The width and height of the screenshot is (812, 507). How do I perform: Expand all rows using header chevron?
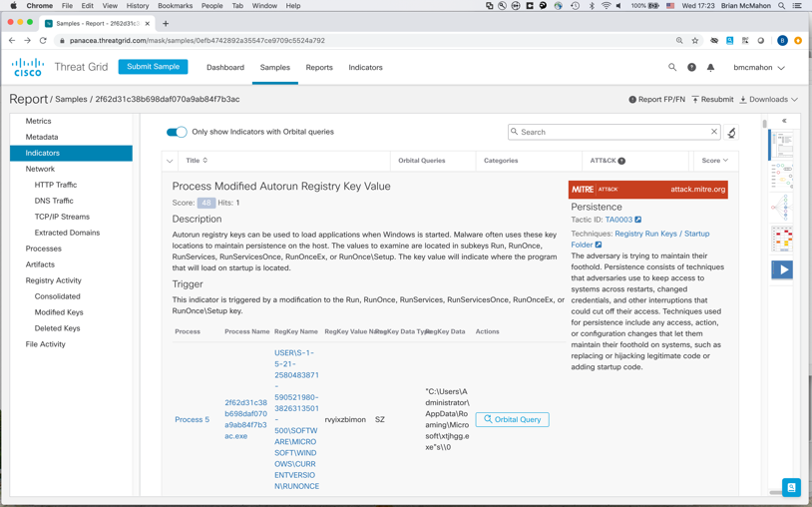coord(170,161)
